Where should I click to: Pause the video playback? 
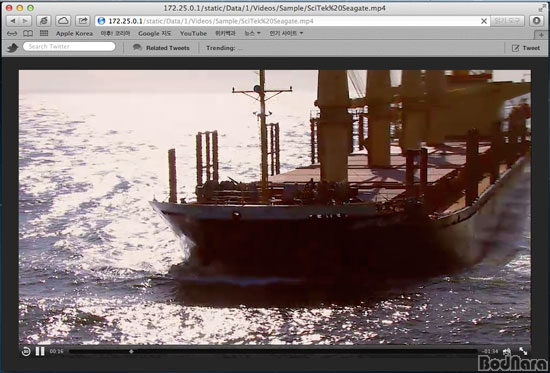pyautogui.click(x=40, y=351)
